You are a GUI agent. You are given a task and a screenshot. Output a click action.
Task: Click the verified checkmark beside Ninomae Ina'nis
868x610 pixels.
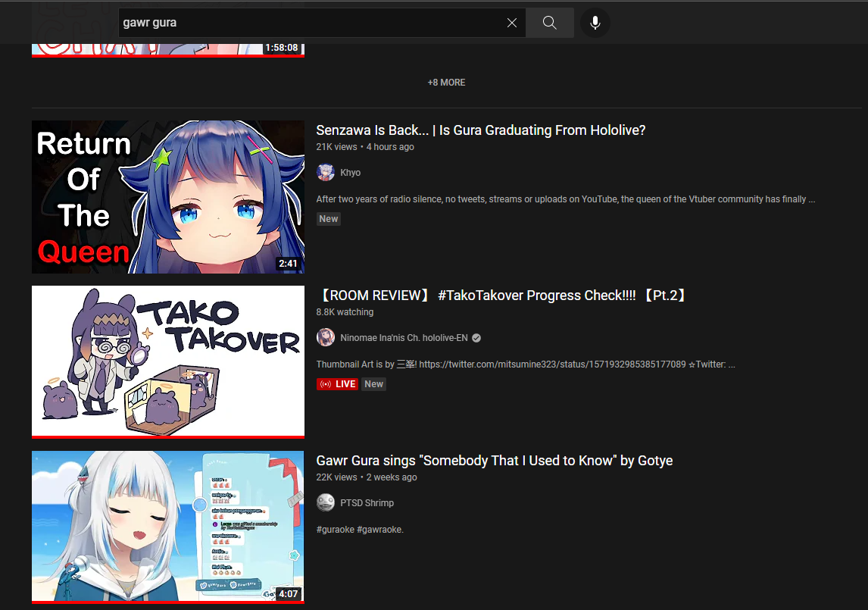coord(476,338)
